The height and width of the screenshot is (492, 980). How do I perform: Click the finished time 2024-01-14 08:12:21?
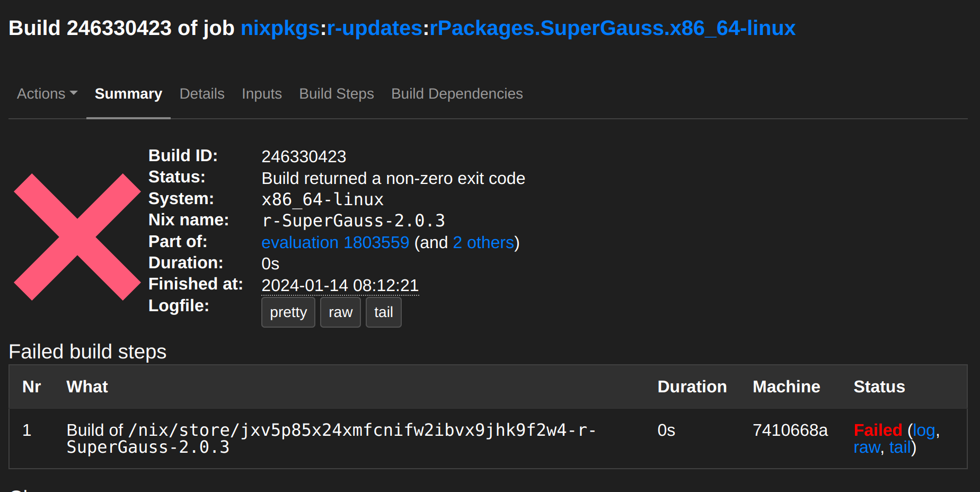340,286
